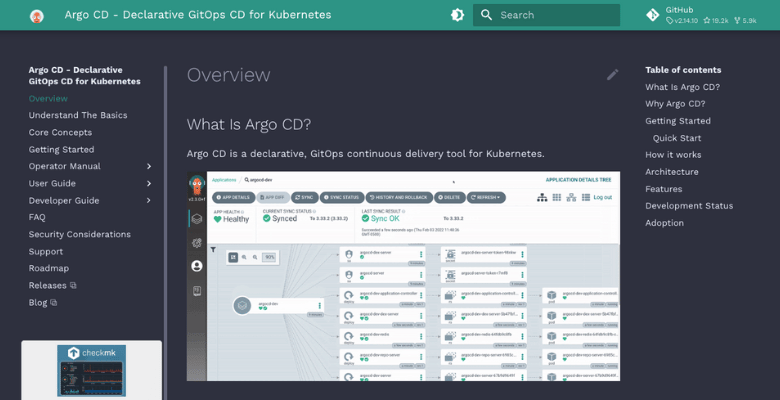Go to Core Concepts page
780x400 pixels.
click(x=60, y=132)
